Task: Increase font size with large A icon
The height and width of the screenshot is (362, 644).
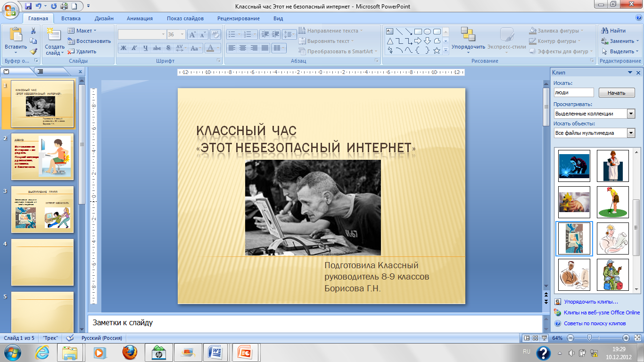Action: [193, 34]
